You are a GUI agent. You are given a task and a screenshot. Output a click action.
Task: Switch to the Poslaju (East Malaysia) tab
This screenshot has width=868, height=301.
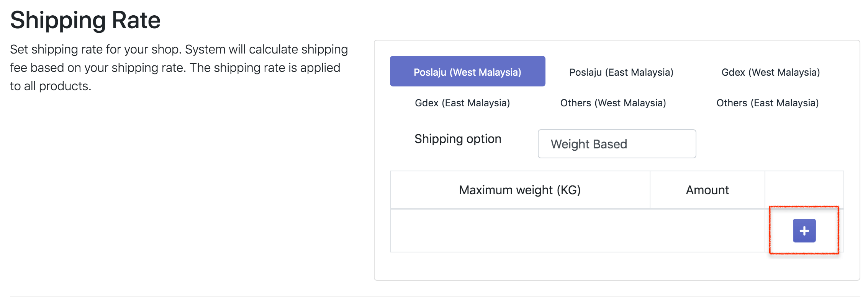pyautogui.click(x=621, y=72)
